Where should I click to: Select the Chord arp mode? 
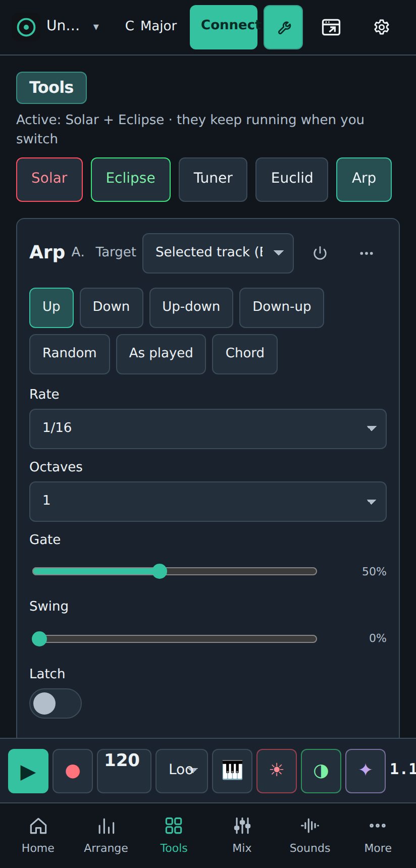pos(245,354)
